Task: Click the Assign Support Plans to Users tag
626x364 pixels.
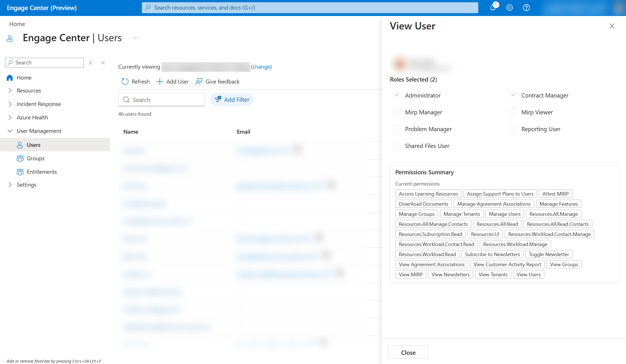Action: [x=500, y=194]
